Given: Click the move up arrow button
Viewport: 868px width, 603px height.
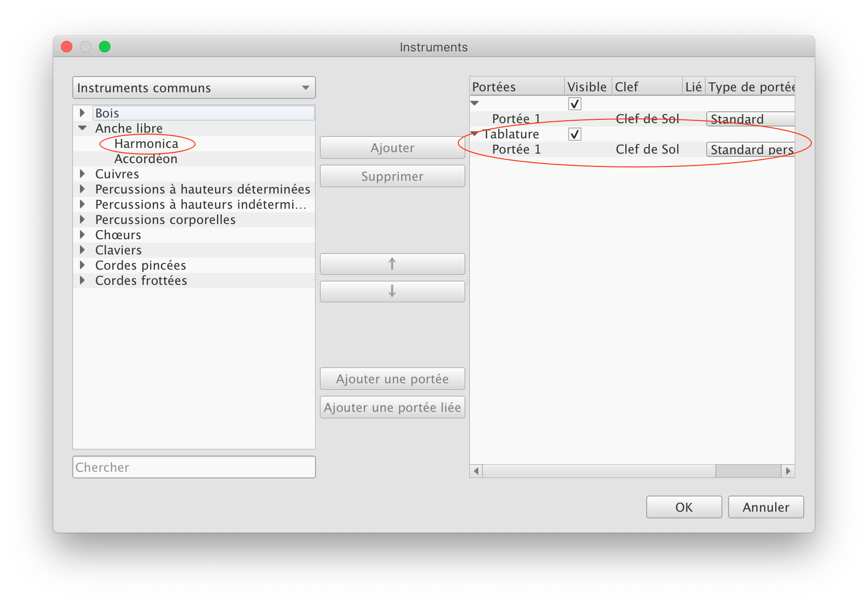Looking at the screenshot, I should tap(392, 264).
